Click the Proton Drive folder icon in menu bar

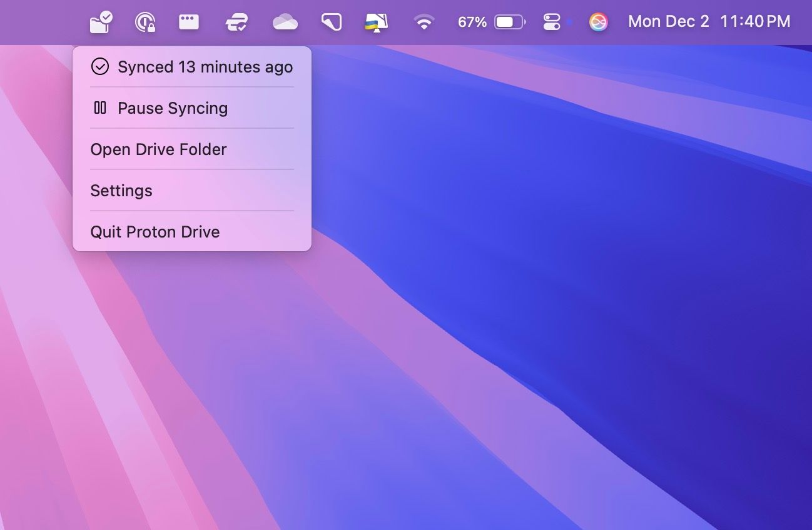click(x=101, y=22)
